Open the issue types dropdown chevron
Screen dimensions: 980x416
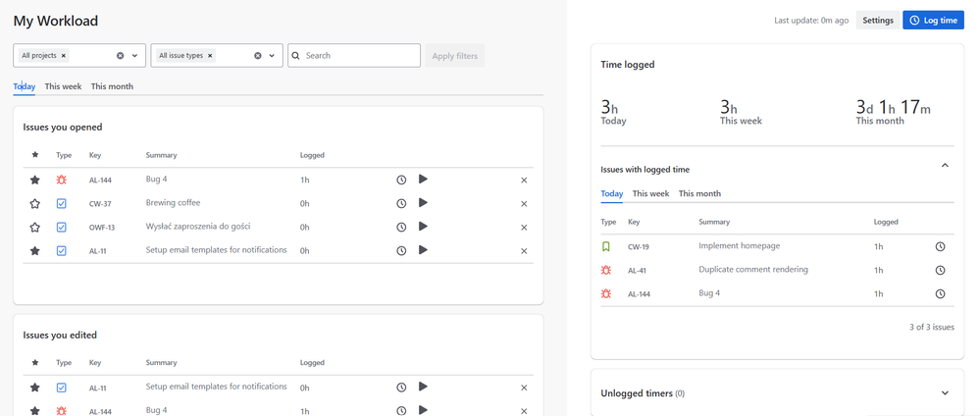click(272, 56)
